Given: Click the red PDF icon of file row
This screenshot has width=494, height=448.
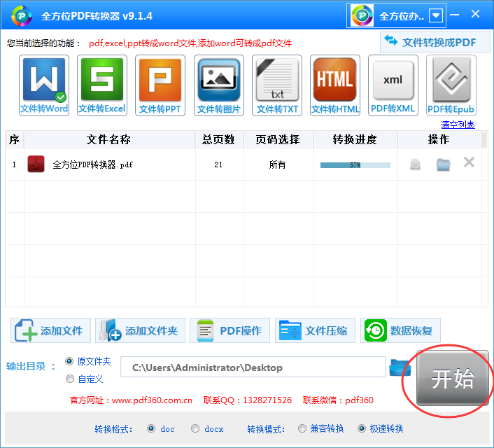Looking at the screenshot, I should [36, 164].
